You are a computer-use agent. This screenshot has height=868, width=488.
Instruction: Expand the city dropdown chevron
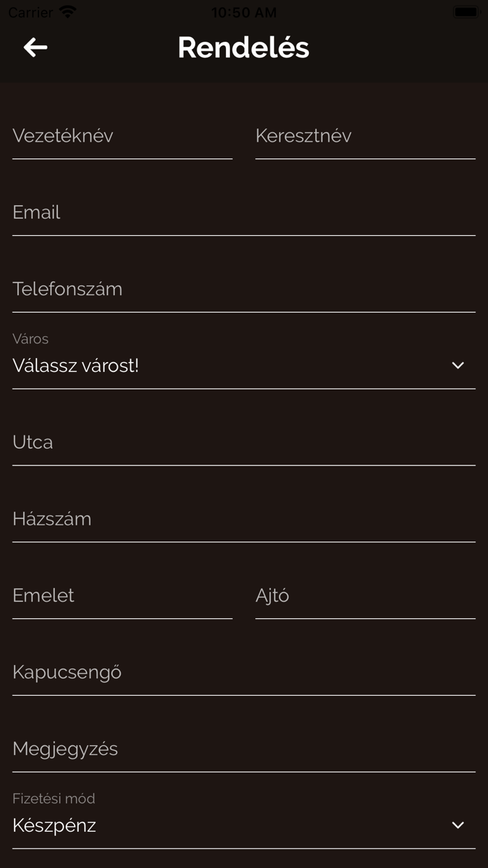click(457, 366)
